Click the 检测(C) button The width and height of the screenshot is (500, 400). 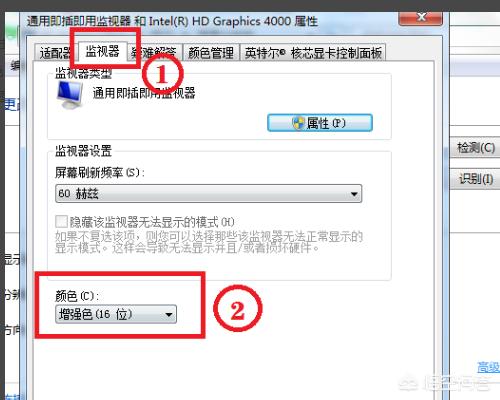[x=475, y=147]
